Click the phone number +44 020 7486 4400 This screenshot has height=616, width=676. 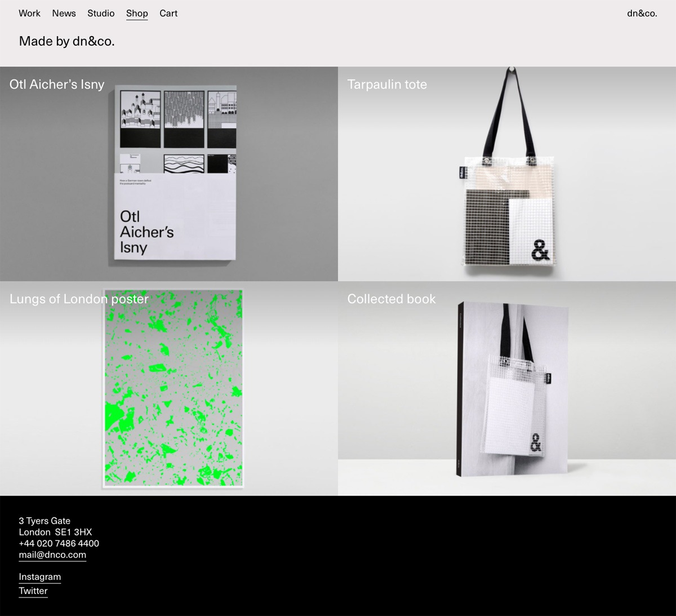coord(59,543)
